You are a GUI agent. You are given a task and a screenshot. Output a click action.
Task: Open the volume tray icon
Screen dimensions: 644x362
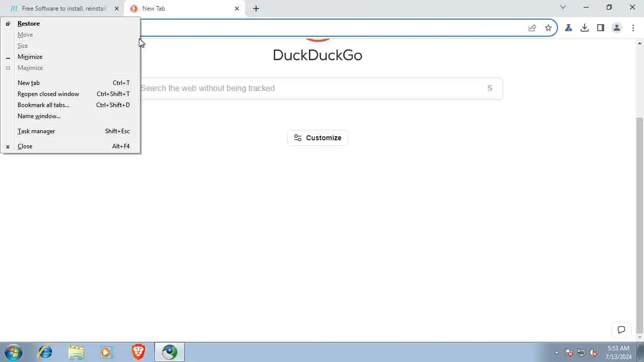pos(594,352)
